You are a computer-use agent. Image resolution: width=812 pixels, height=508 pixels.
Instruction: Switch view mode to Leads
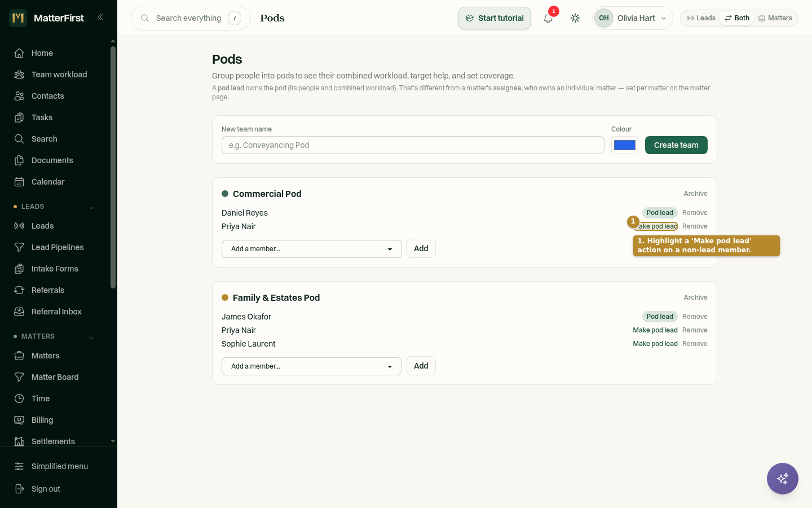[701, 18]
